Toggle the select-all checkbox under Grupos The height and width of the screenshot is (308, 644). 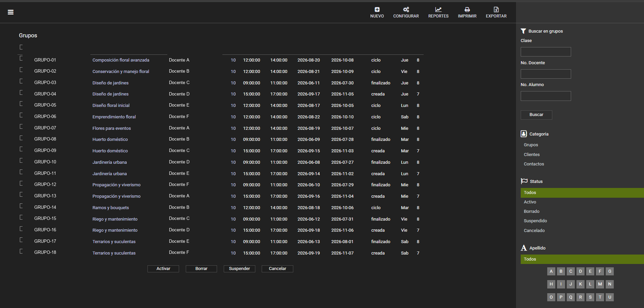tap(21, 47)
